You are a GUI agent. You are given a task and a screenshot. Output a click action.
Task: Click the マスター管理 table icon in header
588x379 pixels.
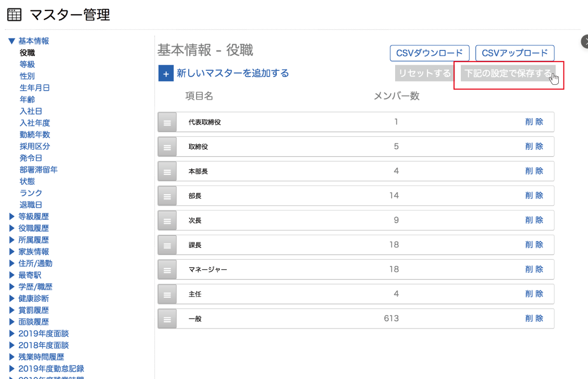pos(14,15)
